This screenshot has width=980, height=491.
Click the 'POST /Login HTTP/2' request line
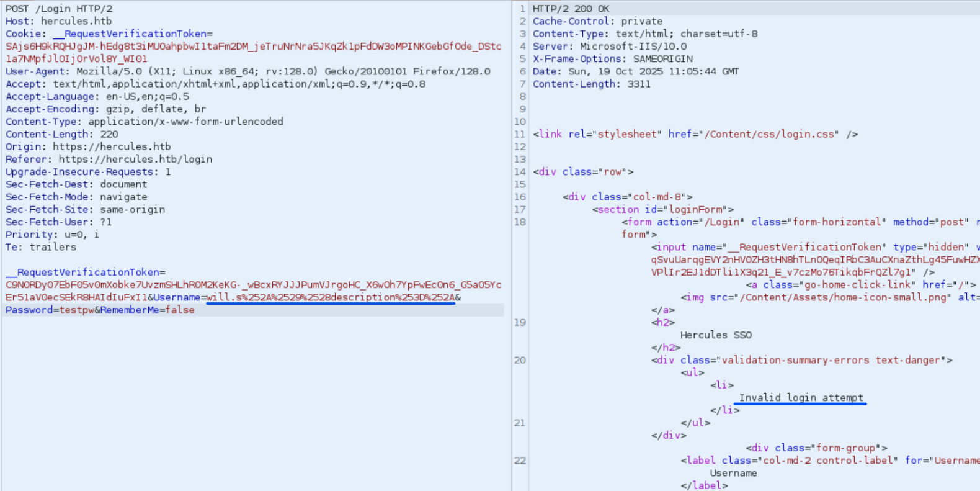(59, 9)
